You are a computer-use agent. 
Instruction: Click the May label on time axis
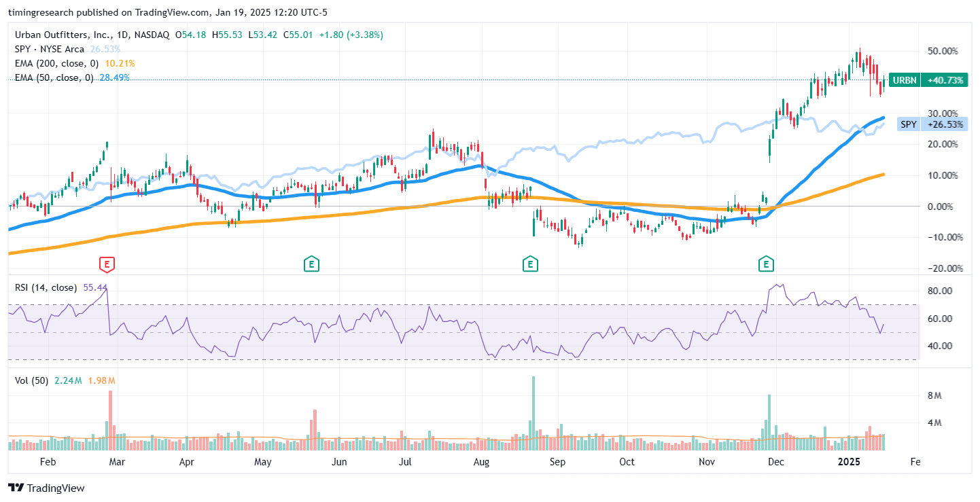pyautogui.click(x=263, y=462)
